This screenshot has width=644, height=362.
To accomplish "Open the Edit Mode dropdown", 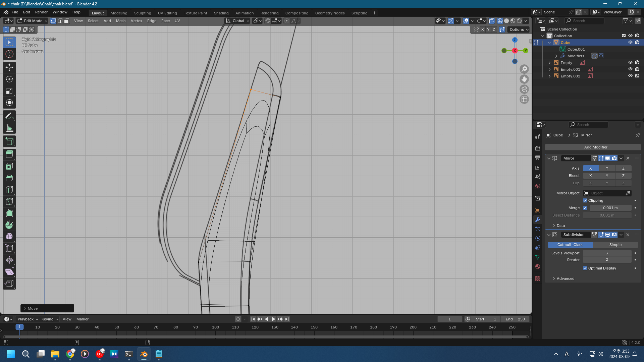I will pos(32,21).
